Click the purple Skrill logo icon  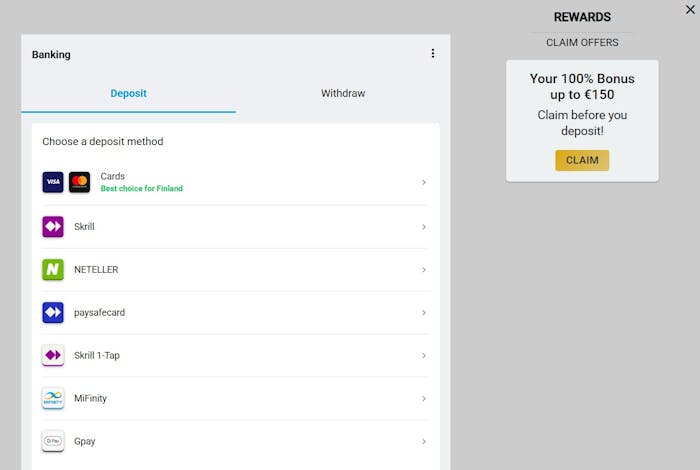click(53, 227)
